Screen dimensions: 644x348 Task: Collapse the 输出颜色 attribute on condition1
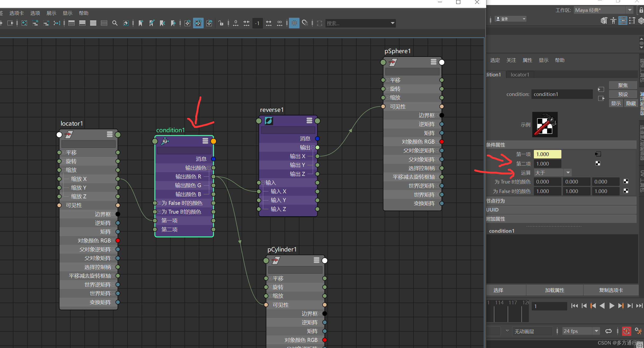[x=209, y=168]
